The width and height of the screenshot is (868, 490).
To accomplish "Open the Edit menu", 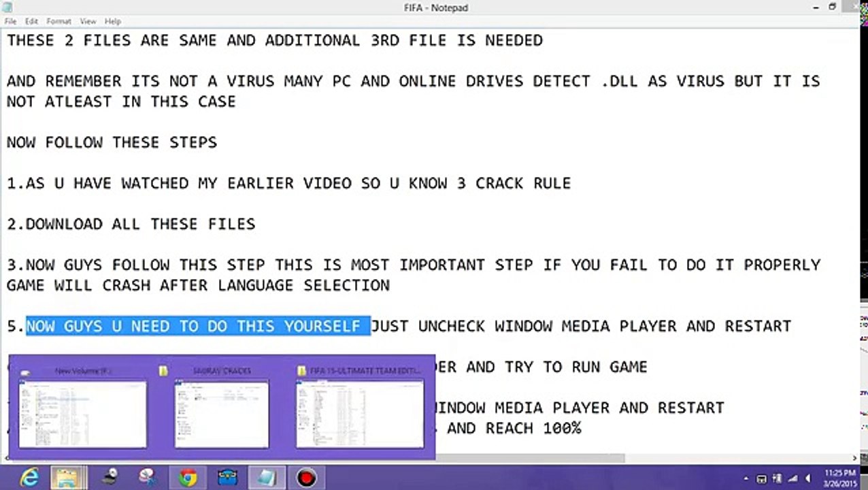I will (x=31, y=22).
